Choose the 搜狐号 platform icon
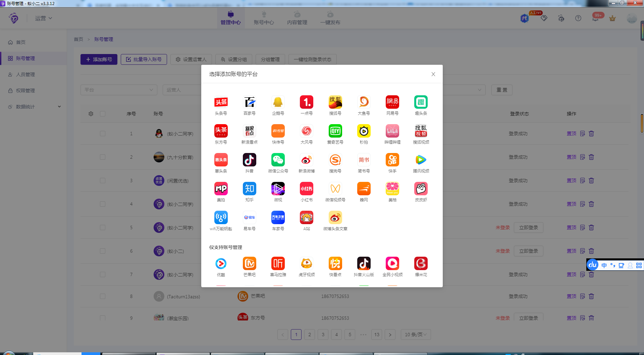The width and height of the screenshot is (644, 355). point(335,102)
